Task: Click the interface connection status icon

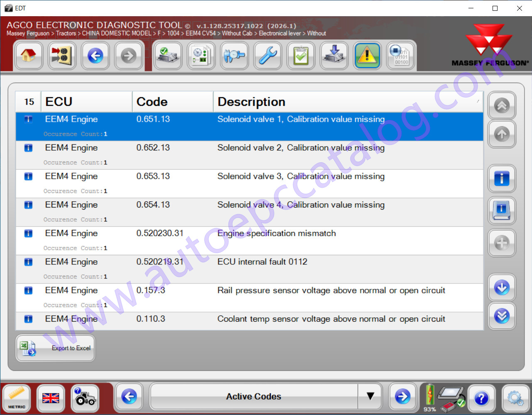Action: (452, 398)
